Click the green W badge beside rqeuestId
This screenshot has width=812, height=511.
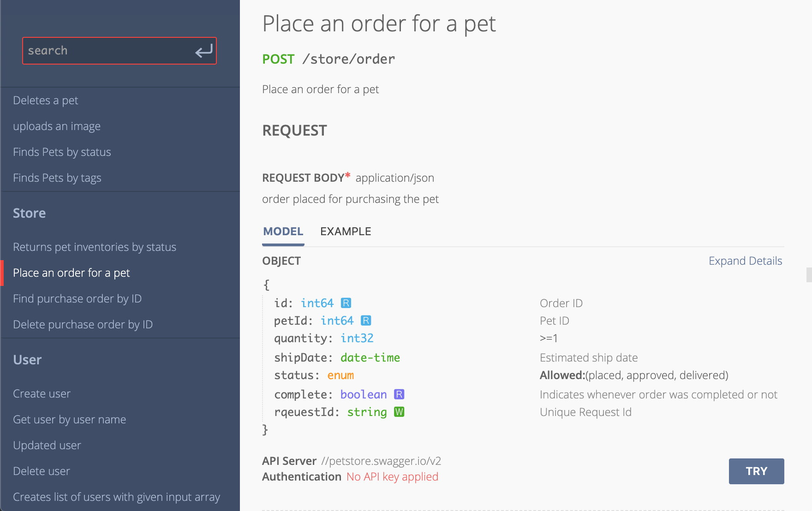click(x=399, y=412)
